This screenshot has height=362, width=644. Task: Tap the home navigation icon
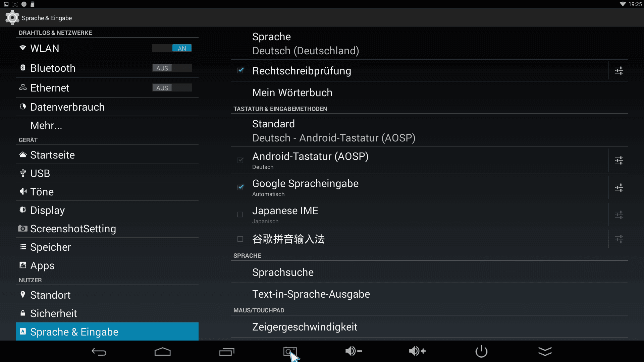coord(163,352)
